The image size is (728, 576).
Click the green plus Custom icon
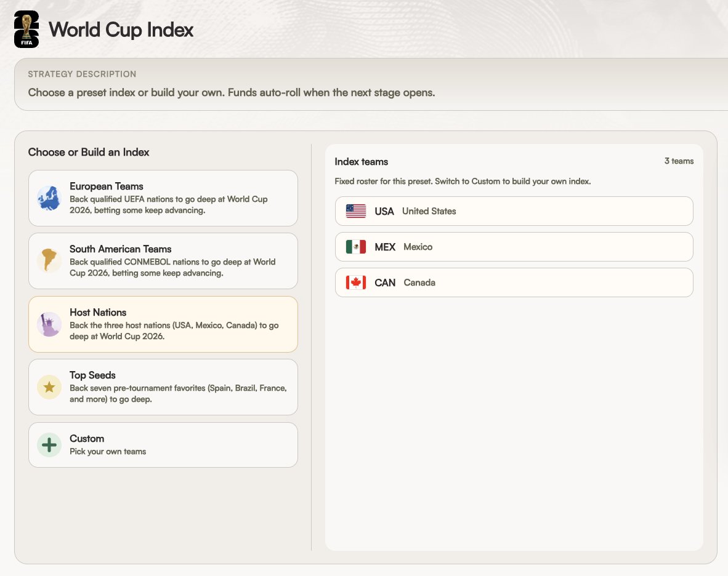[49, 445]
